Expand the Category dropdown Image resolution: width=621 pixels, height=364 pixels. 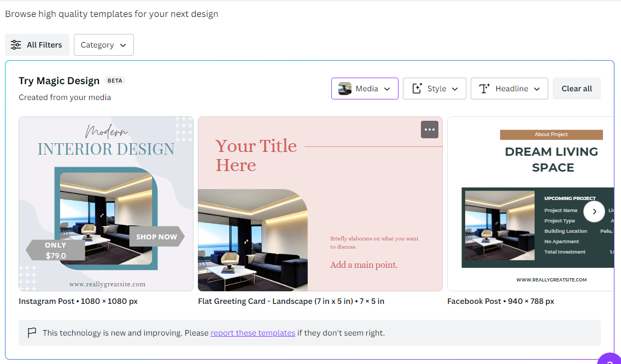click(x=104, y=45)
